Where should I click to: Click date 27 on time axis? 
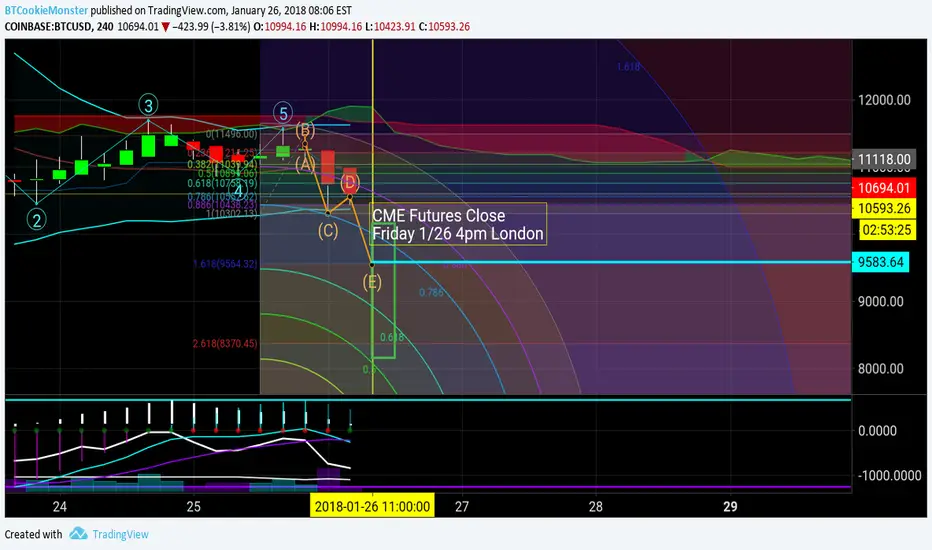tap(462, 507)
